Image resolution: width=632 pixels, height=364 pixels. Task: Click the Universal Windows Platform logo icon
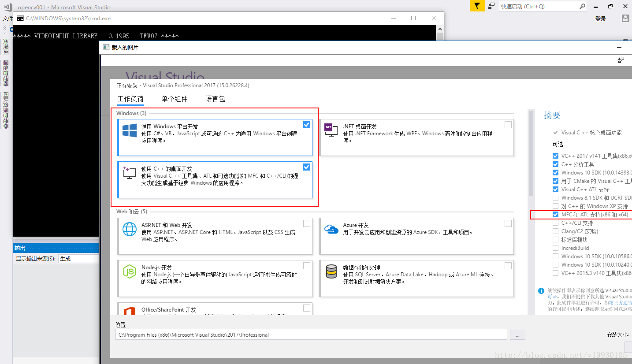point(130,130)
